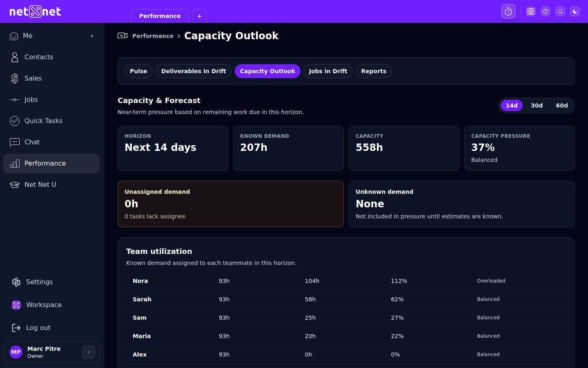The width and height of the screenshot is (588, 368).
Task: Switch to Deliverables in Drift tab
Action: point(194,71)
